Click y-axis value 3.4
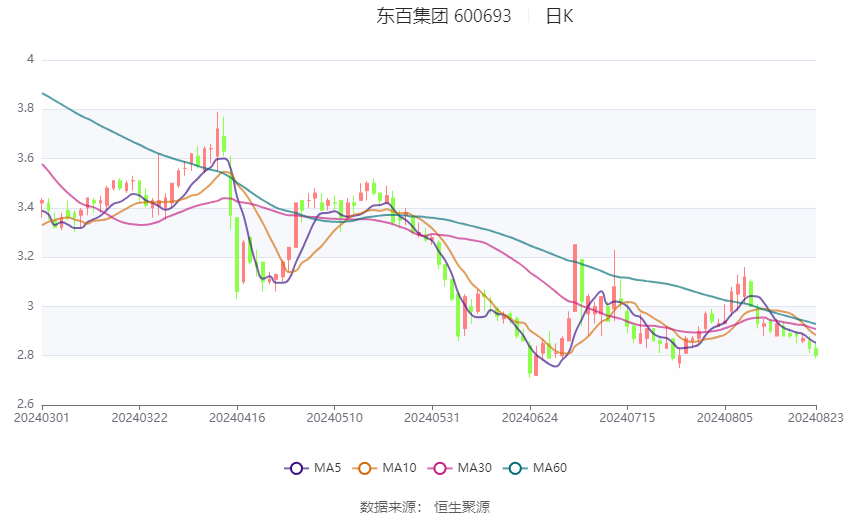 pyautogui.click(x=25, y=207)
